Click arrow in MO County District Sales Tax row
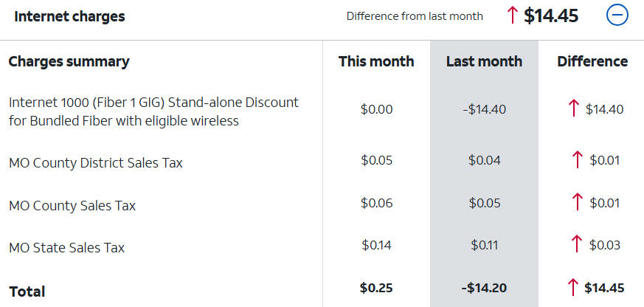This screenshot has height=307, width=644. (578, 160)
